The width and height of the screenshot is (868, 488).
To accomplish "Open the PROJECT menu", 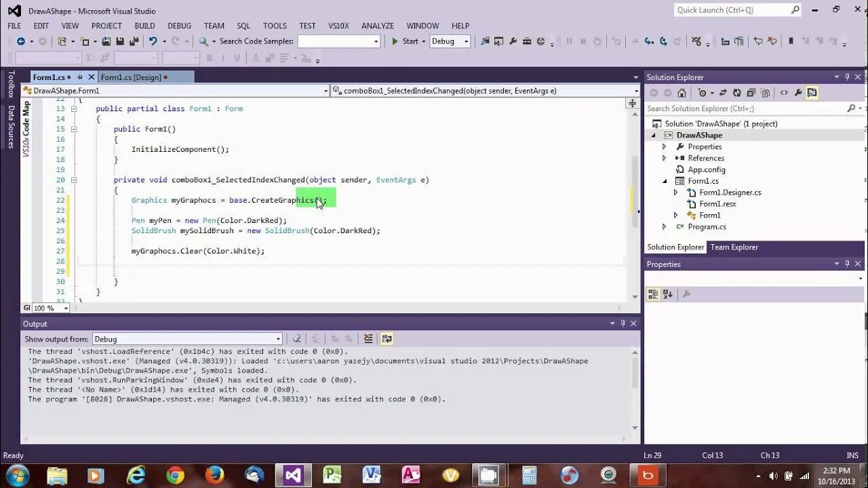I will [106, 26].
